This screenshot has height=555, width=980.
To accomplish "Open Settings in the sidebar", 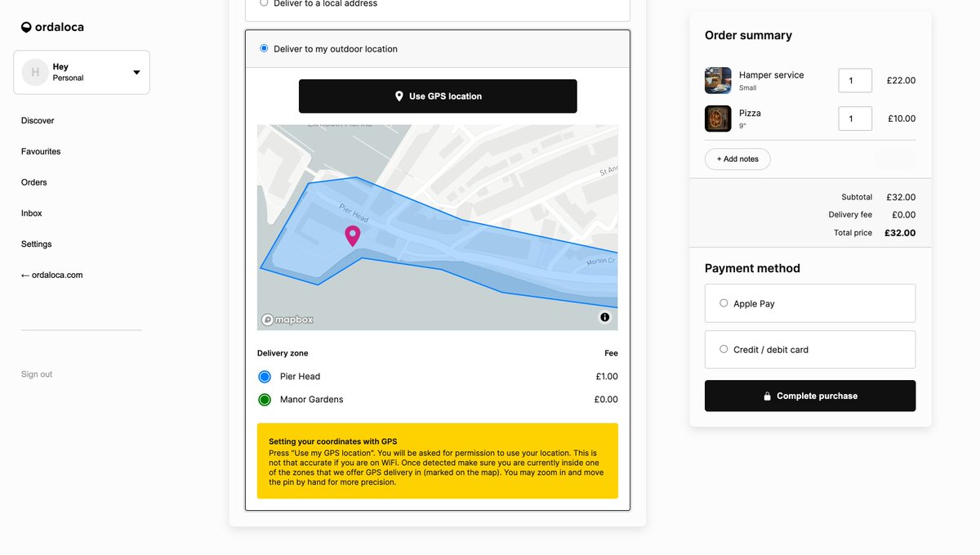I will pyautogui.click(x=37, y=244).
